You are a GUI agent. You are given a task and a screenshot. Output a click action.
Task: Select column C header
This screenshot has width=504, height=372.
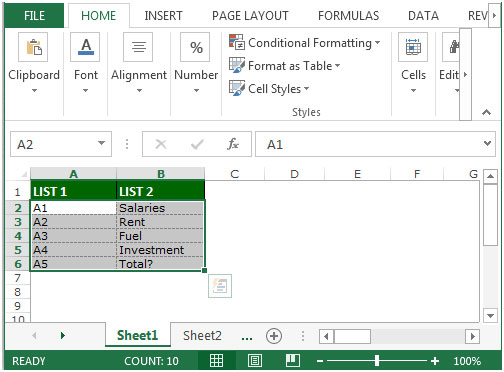235,174
